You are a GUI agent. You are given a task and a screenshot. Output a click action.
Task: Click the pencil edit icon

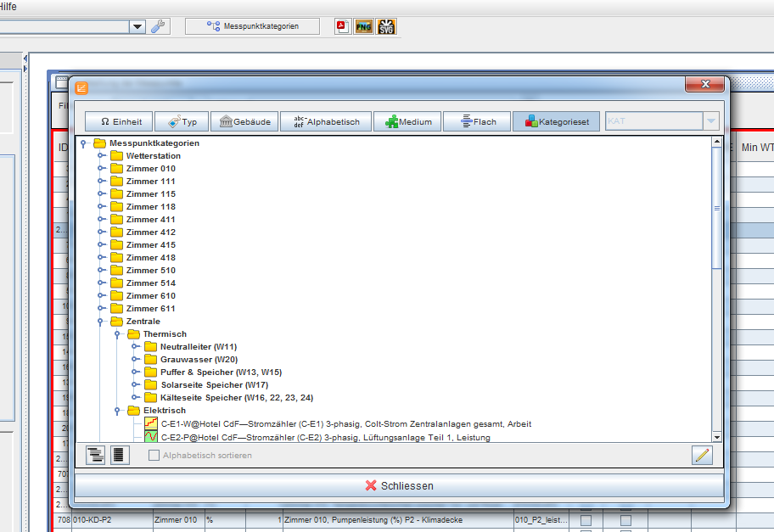point(702,455)
